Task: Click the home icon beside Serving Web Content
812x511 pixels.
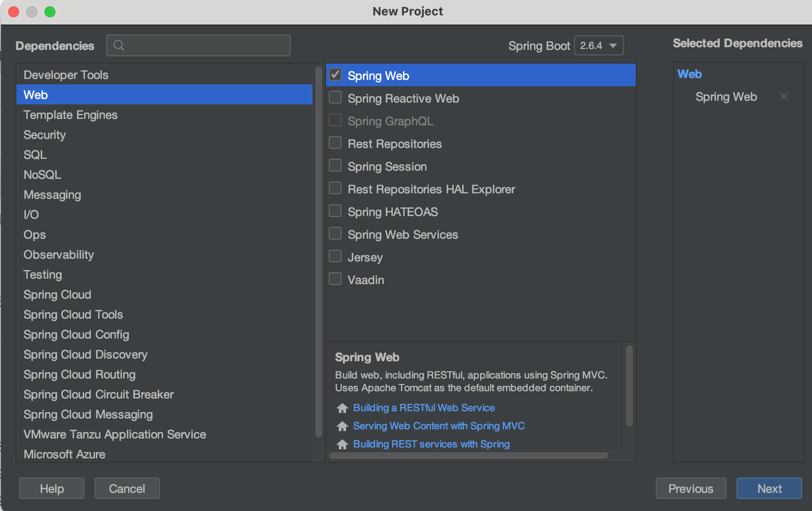Action: (x=342, y=426)
